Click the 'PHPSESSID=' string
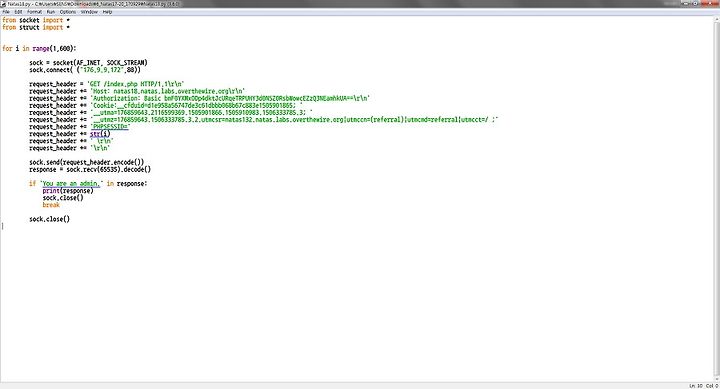 click(110, 127)
